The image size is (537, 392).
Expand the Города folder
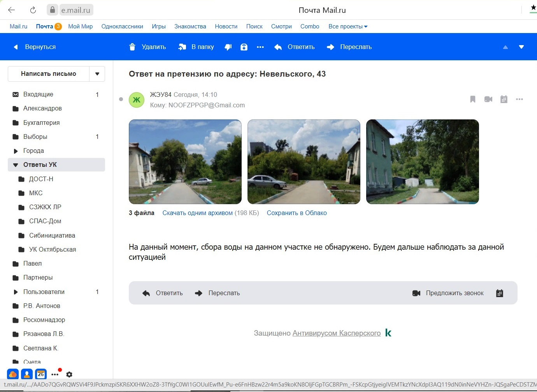pos(16,151)
